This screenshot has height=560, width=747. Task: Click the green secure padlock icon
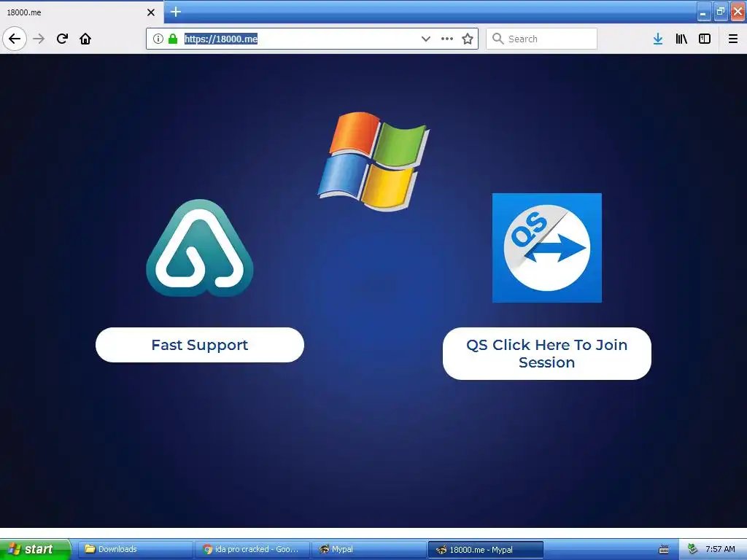[173, 39]
